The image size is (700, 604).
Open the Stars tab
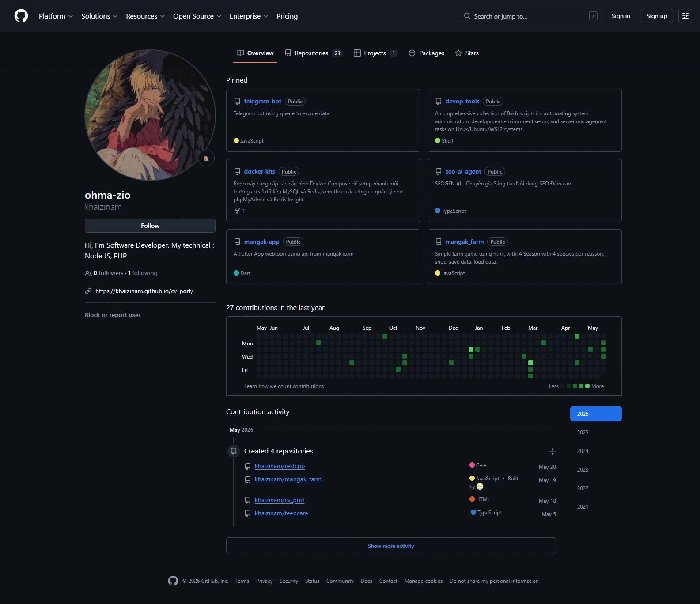pyautogui.click(x=467, y=53)
